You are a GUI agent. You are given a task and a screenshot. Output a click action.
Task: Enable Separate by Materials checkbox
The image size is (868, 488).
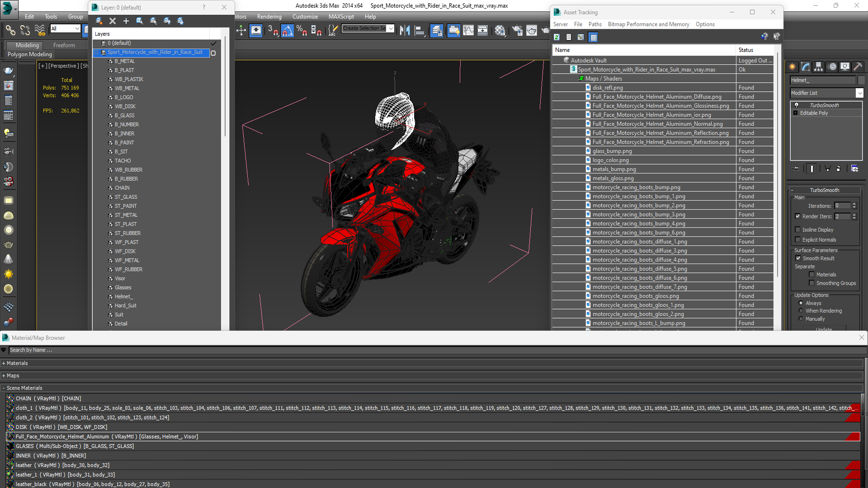(811, 274)
